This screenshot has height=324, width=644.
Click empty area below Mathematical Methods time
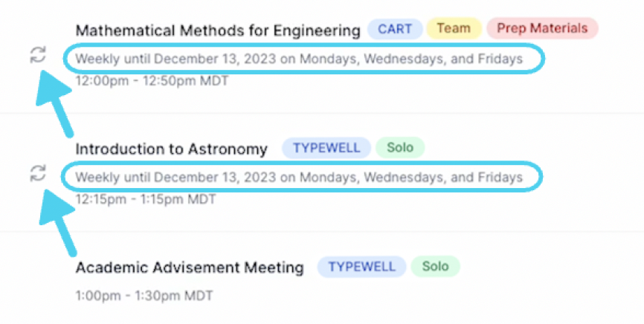[x=288, y=100]
